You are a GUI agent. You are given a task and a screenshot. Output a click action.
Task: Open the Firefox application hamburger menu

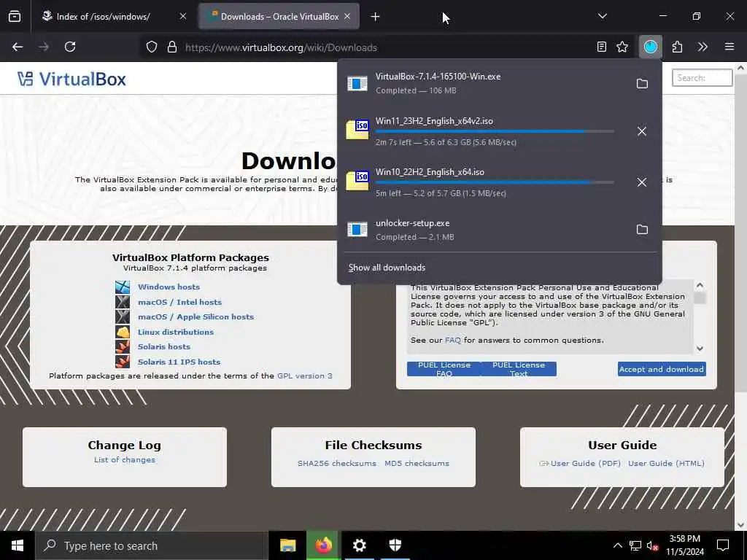coord(729,47)
